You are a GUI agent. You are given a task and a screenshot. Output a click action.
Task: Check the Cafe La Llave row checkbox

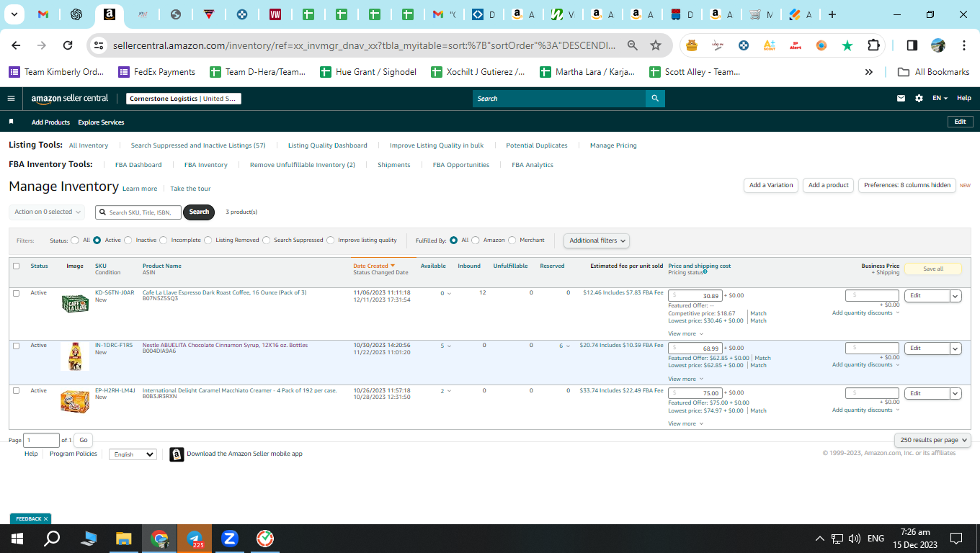click(x=17, y=293)
